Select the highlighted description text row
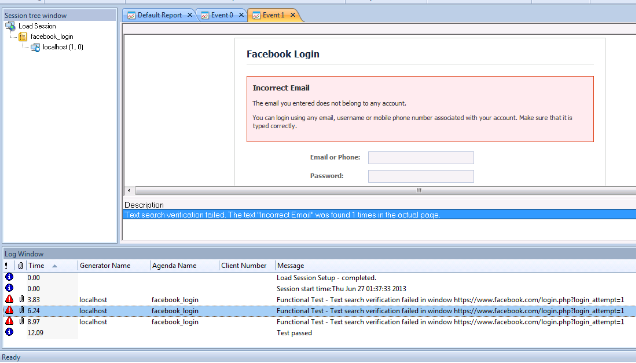Image resolution: width=636 pixels, height=363 pixels. [x=379, y=215]
